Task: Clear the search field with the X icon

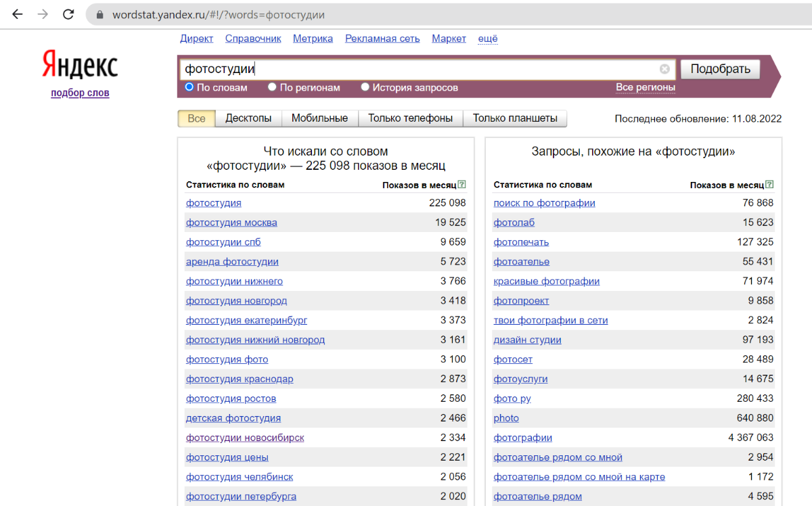Action: tap(664, 69)
